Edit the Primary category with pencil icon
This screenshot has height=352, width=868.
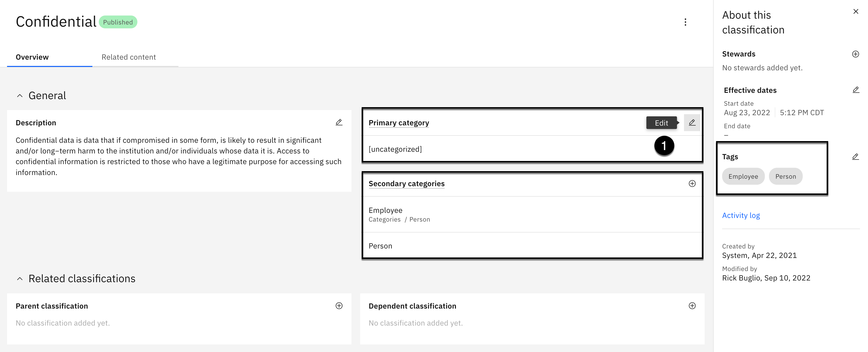[x=692, y=122]
